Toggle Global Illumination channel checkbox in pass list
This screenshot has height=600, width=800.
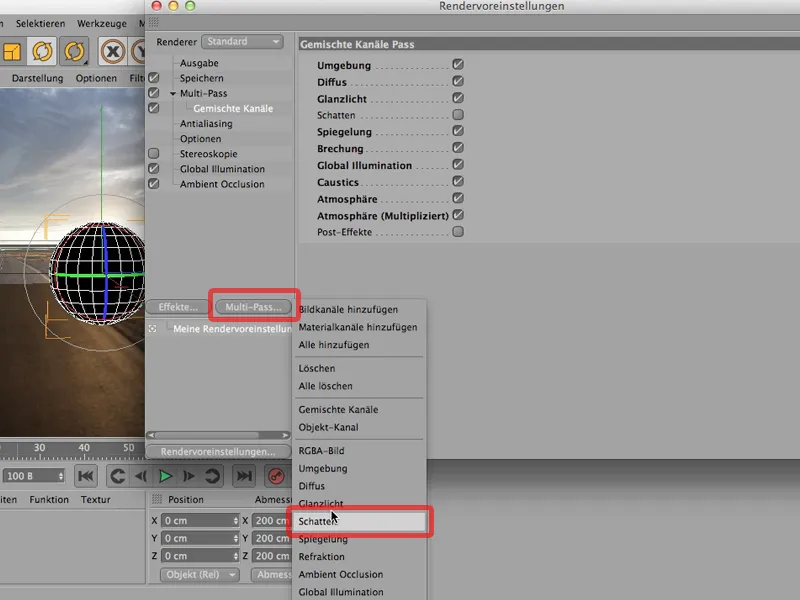pyautogui.click(x=458, y=165)
